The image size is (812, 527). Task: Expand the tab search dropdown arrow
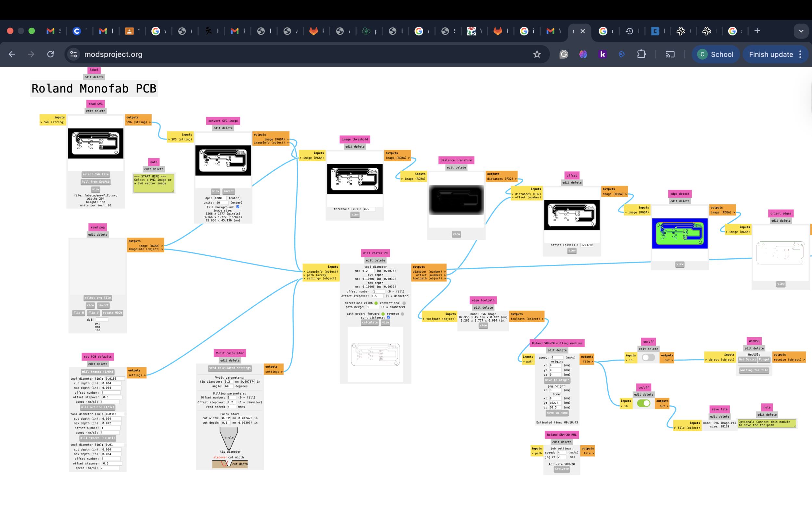tap(801, 31)
